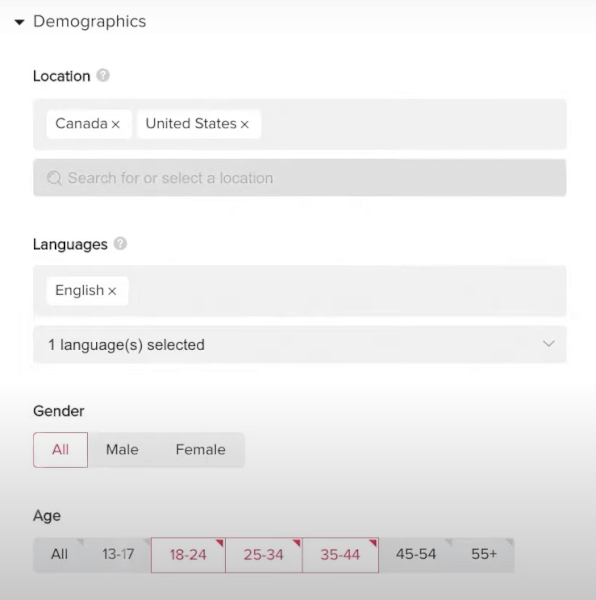Deselect the 18-24 age range

188,555
